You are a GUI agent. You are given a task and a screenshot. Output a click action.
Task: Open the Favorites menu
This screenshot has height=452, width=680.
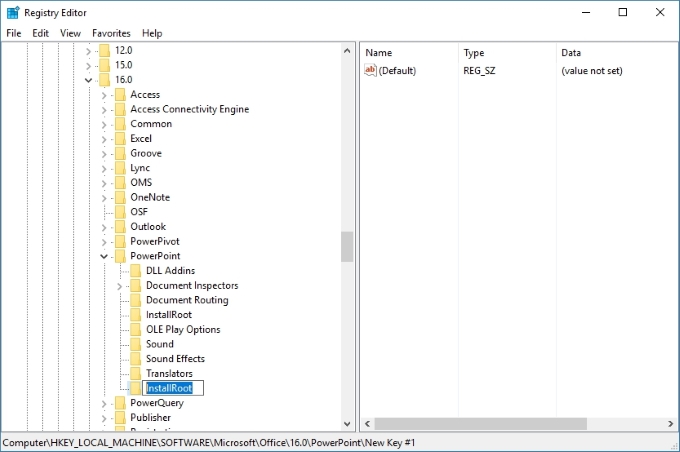[111, 33]
